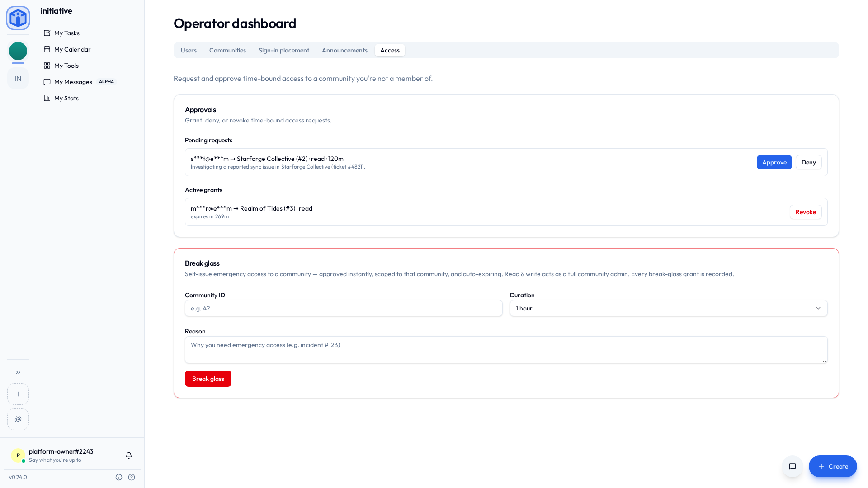Click the platform-owner P avatar
Screen dimensions: 868x488
(18, 455)
